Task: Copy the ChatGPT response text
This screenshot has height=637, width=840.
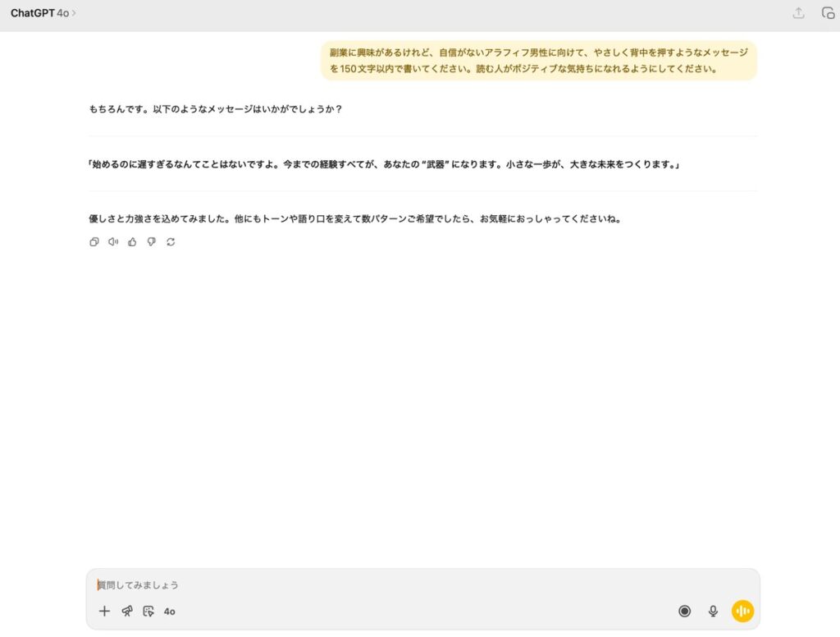Action: (x=94, y=242)
